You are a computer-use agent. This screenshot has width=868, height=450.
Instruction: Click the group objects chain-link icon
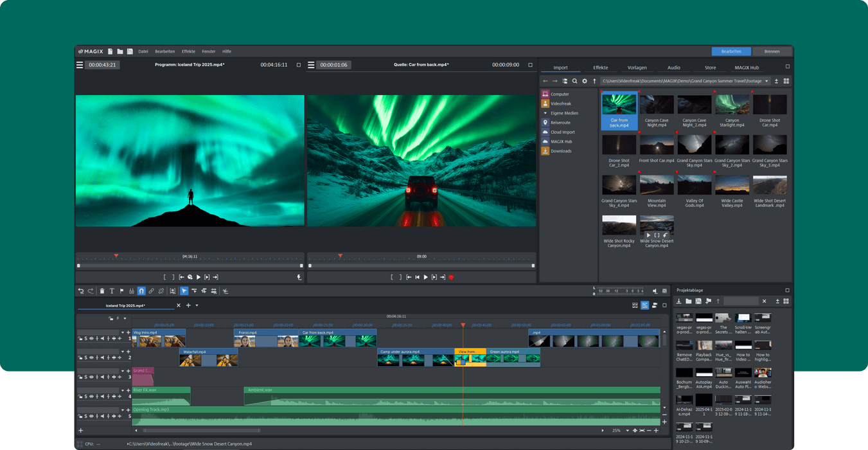(151, 291)
